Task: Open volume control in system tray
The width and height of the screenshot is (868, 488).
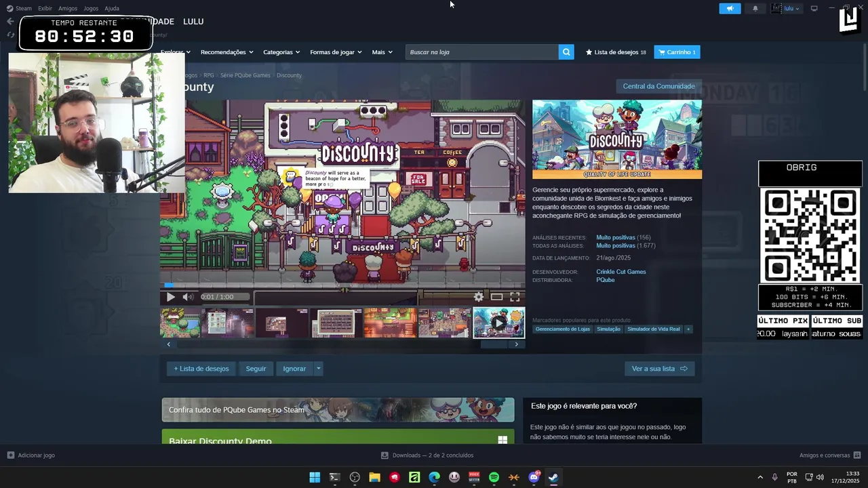Action: (820, 477)
